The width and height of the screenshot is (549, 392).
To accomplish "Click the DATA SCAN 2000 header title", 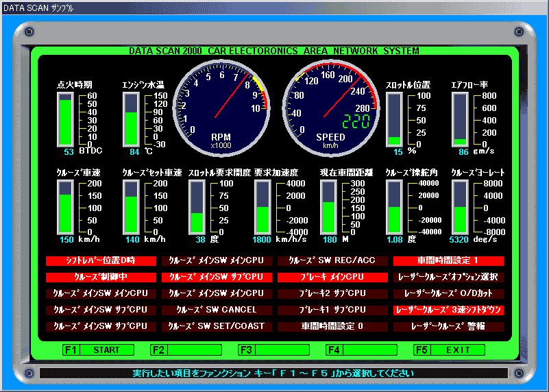I will pyautogui.click(x=274, y=51).
